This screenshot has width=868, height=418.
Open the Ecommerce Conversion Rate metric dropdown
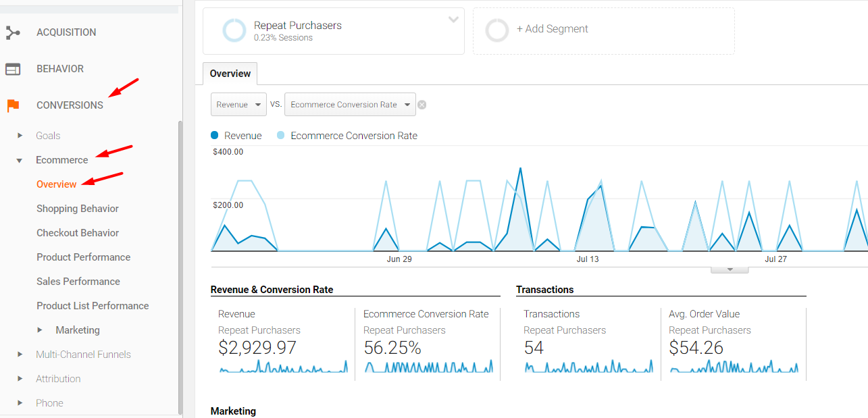(x=350, y=105)
